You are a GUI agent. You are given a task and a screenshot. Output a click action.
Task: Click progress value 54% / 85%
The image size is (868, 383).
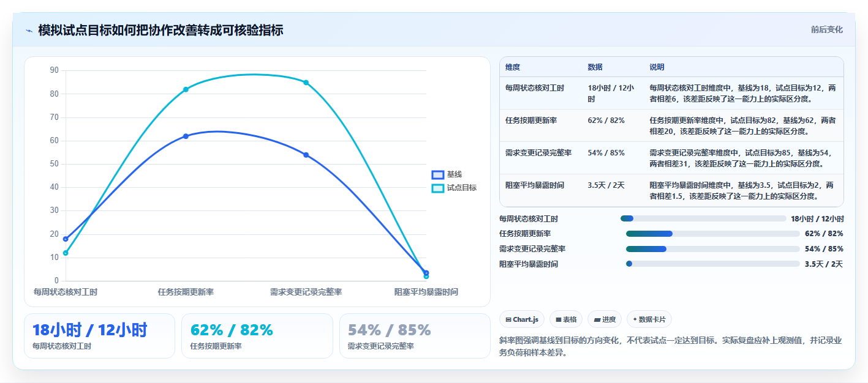coord(824,249)
